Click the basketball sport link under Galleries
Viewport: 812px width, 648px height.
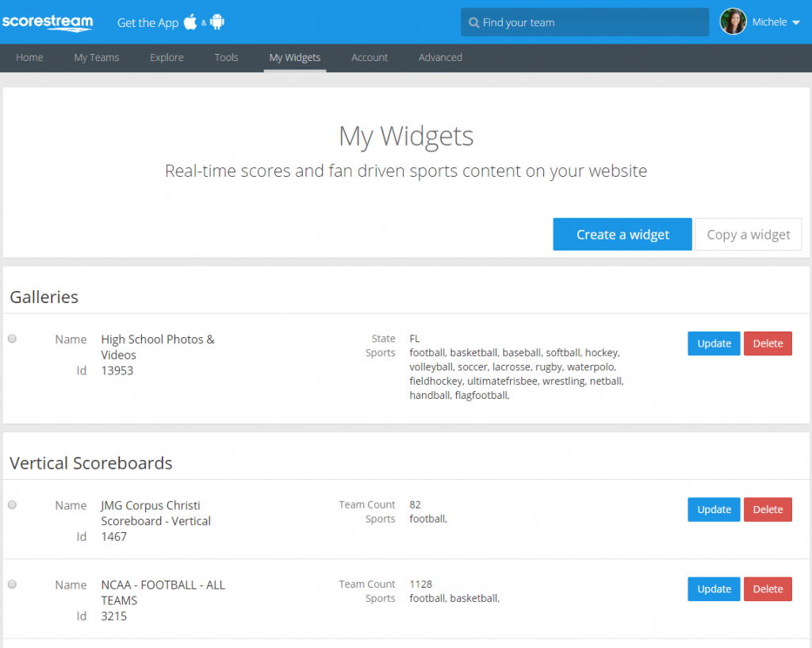pyautogui.click(x=473, y=352)
